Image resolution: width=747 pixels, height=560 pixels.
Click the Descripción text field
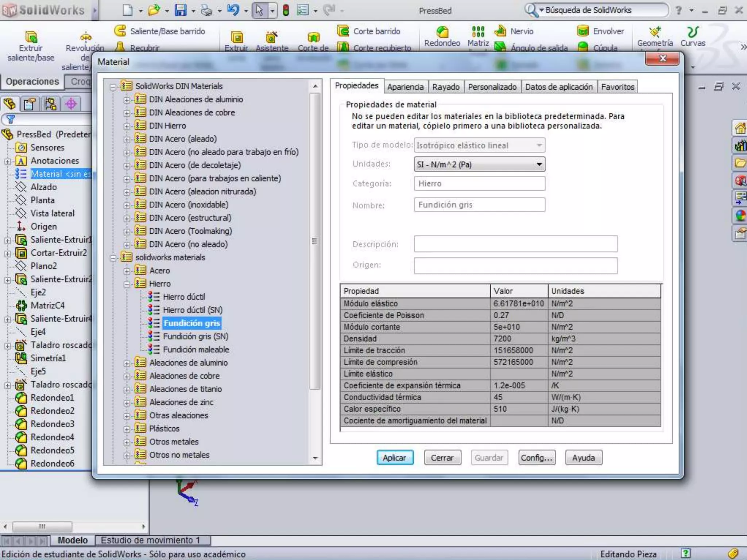click(515, 244)
